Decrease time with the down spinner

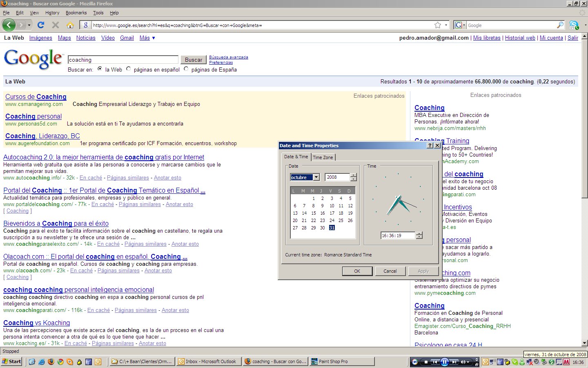point(419,237)
